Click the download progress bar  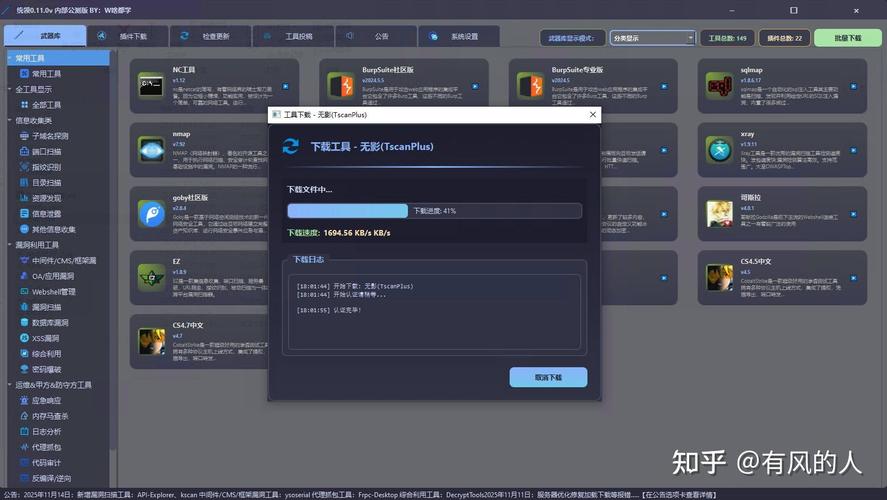(434, 211)
